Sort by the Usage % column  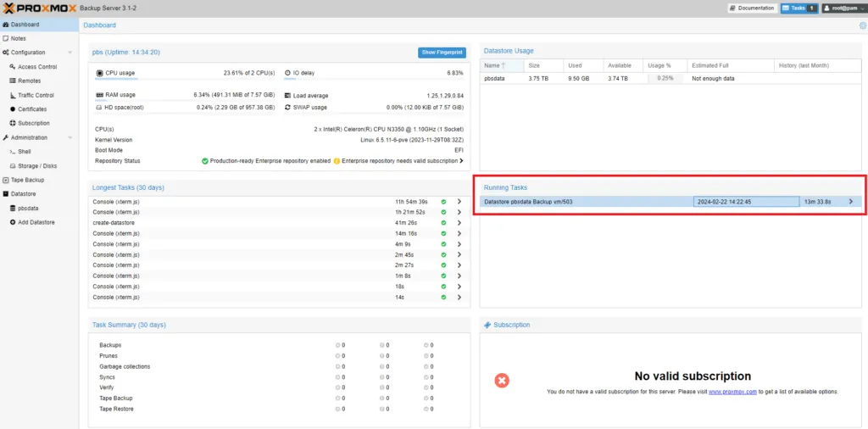tap(665, 65)
